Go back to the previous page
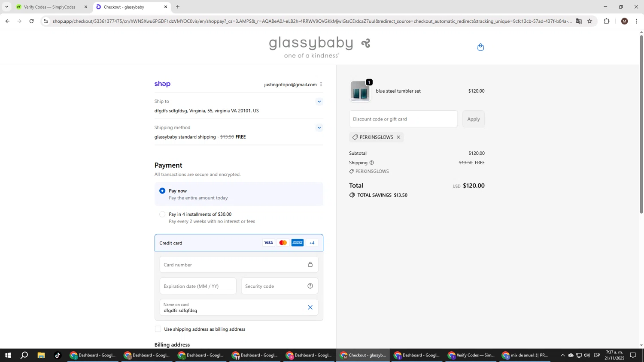Viewport: 644px width, 362px height. (x=7, y=21)
